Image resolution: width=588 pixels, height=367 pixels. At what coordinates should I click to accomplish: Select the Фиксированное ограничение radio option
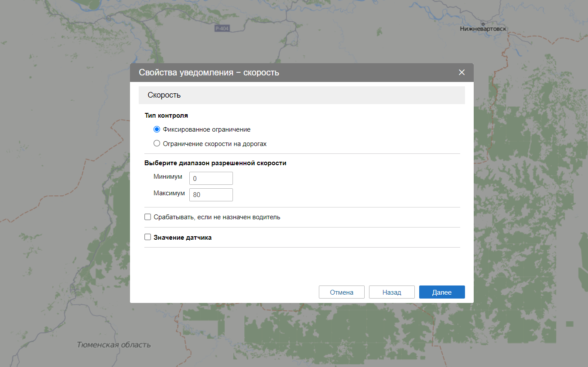tap(157, 129)
